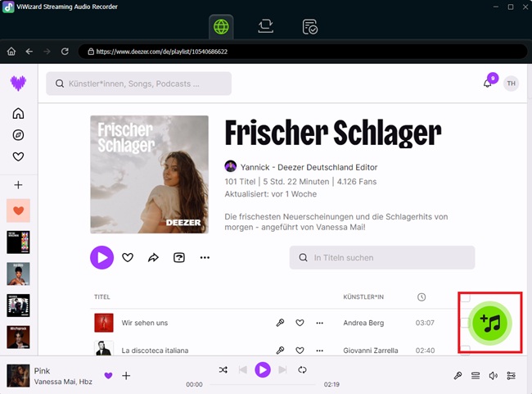Click the Pink album cover in the player
Viewport: 532px width, 394px height.
coord(18,376)
